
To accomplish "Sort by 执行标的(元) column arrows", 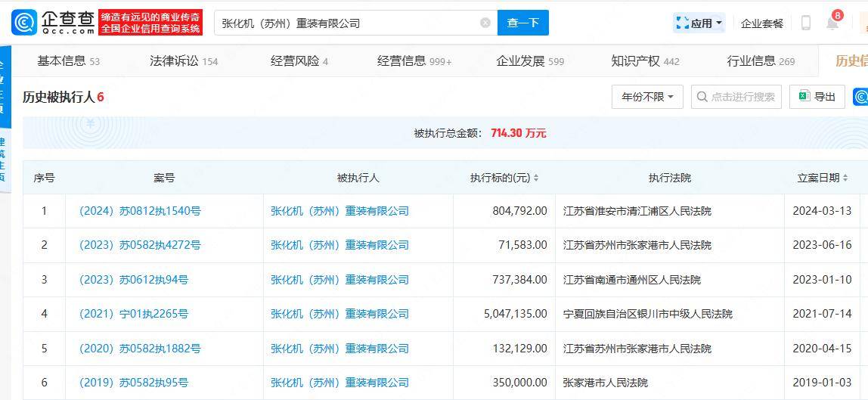I will (536, 178).
